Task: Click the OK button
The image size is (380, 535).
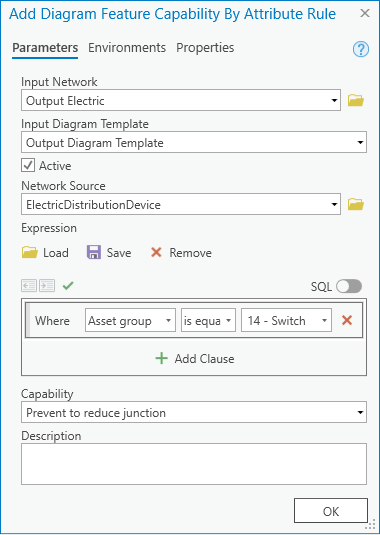Action: pos(331,511)
